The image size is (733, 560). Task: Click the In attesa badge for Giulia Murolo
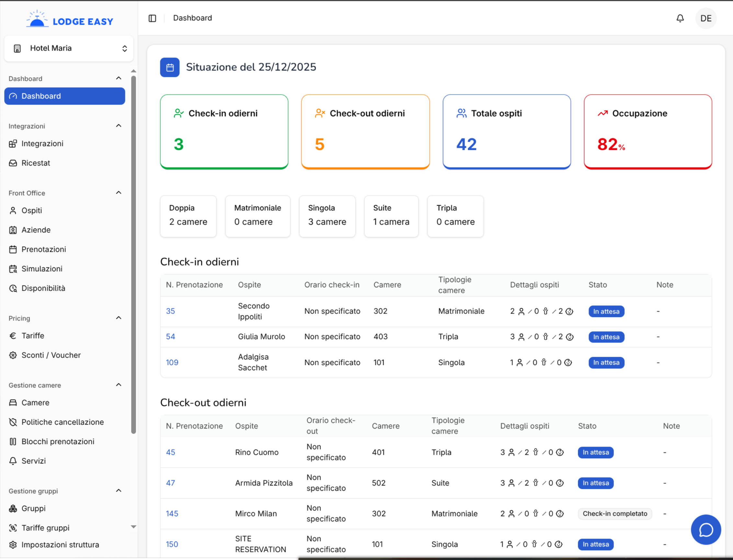coord(606,337)
